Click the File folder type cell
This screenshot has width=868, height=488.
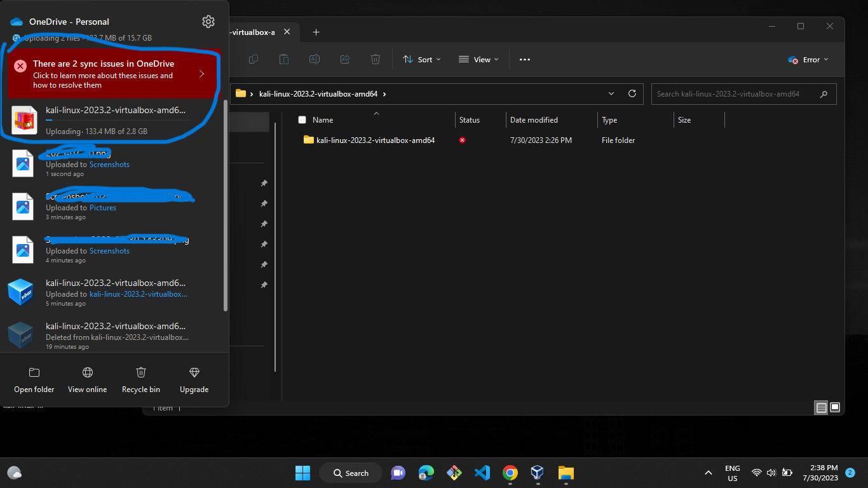[x=618, y=140]
